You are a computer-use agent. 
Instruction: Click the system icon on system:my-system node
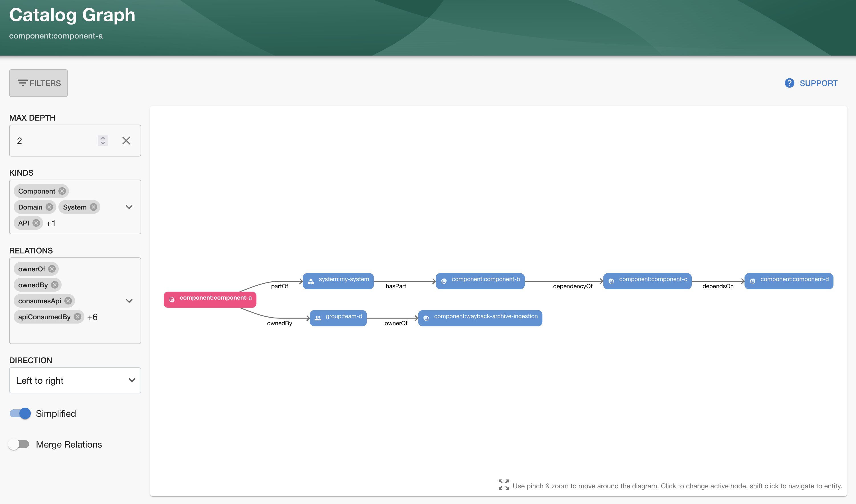point(311,281)
